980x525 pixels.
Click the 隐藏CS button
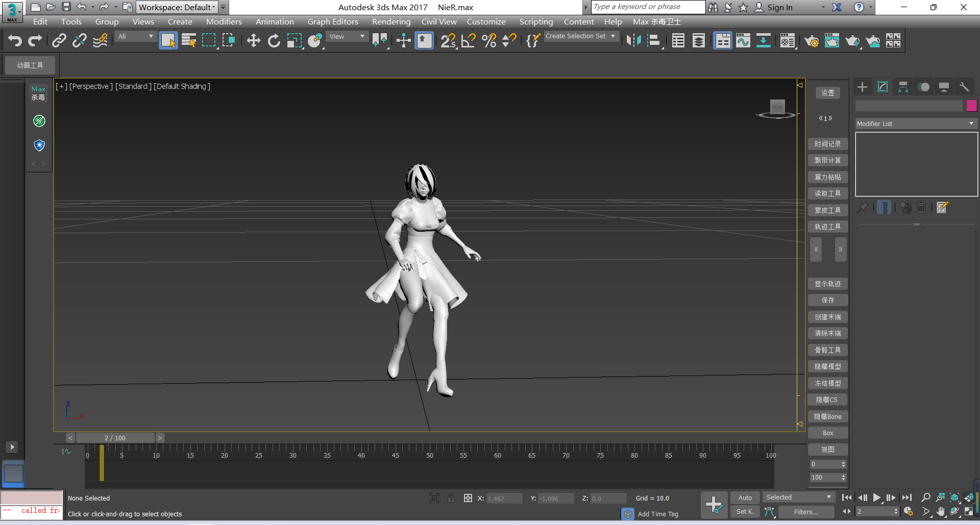tap(828, 399)
